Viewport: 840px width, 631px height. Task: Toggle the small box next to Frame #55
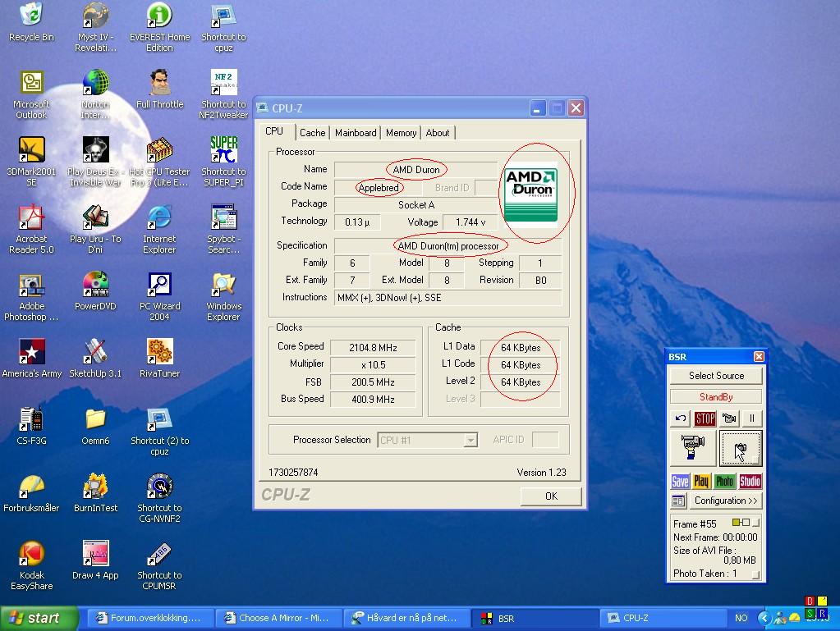tap(756, 523)
